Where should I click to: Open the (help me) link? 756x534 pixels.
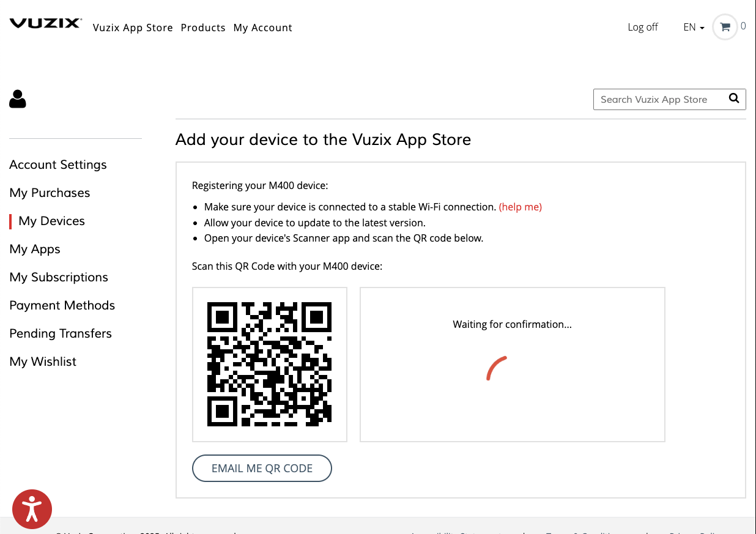pyautogui.click(x=521, y=207)
